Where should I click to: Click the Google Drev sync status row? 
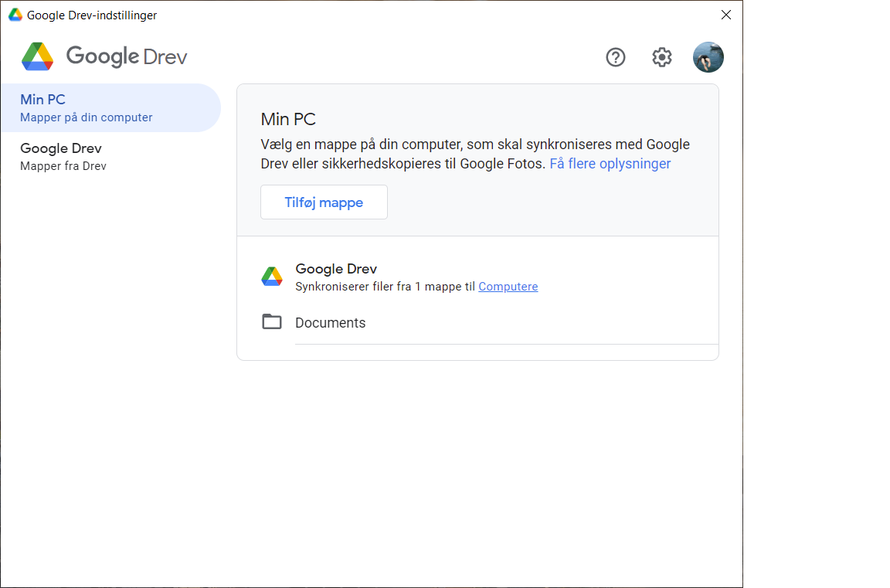click(x=477, y=276)
